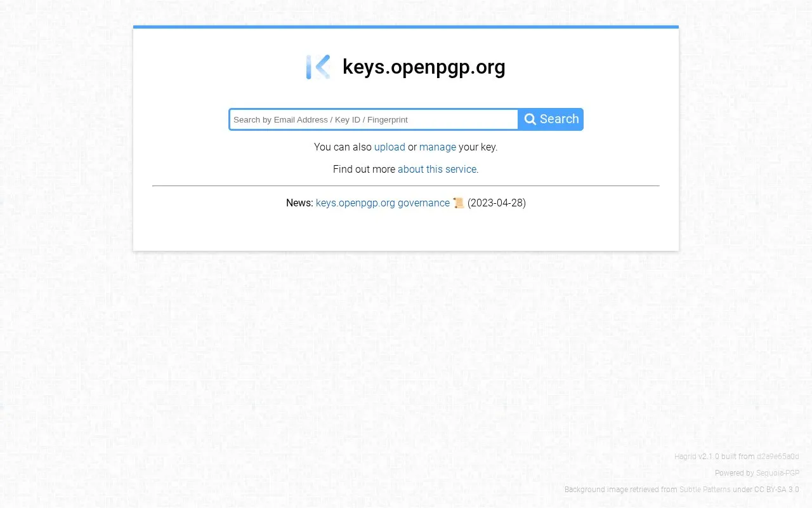The width and height of the screenshot is (812, 508).
Task: Open the d2a9e65a0d commit link
Action: [x=778, y=457]
